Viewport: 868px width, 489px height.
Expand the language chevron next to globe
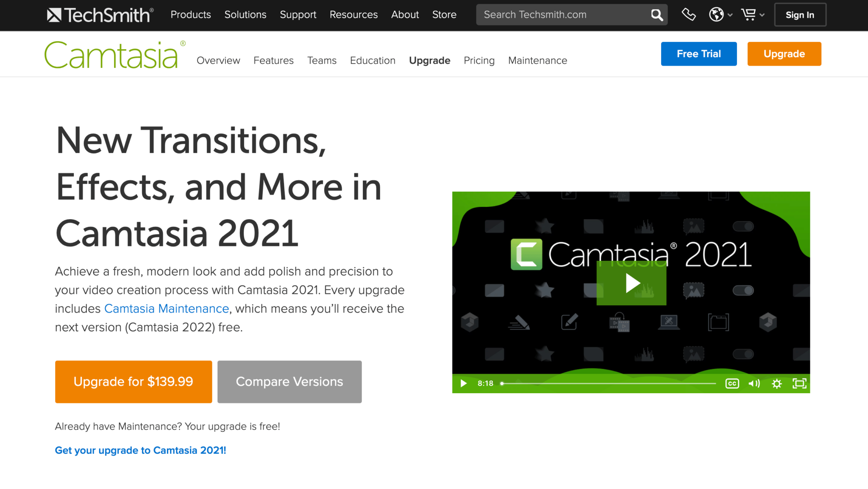click(730, 15)
